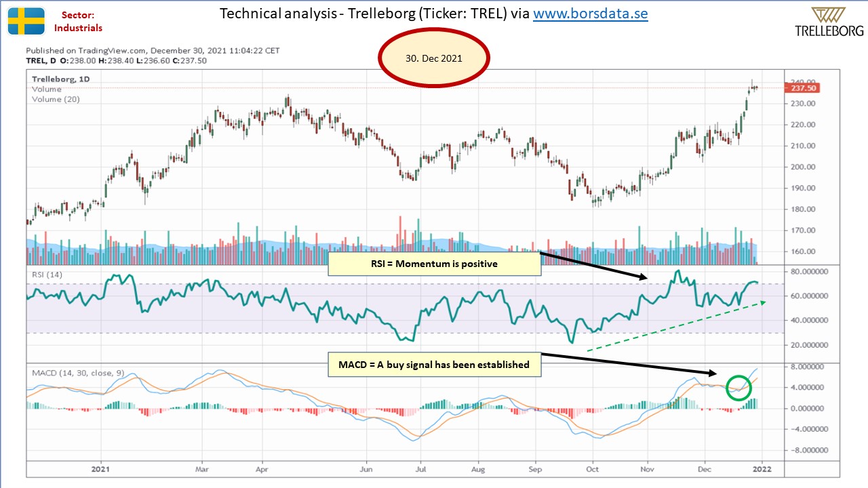Click the Oct label on the time axis
Screen dimensions: 868x488
[x=593, y=468]
